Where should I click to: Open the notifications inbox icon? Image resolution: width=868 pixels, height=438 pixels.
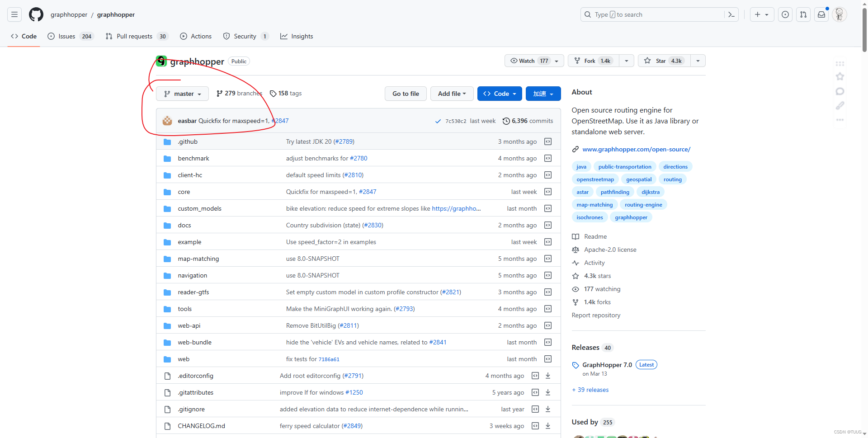[x=821, y=14]
